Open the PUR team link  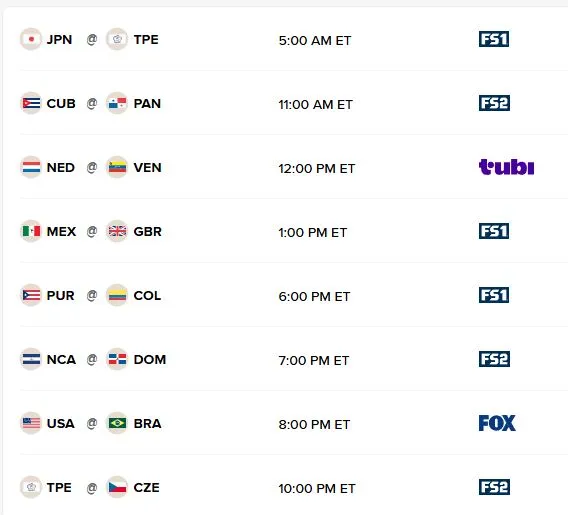pos(60,296)
